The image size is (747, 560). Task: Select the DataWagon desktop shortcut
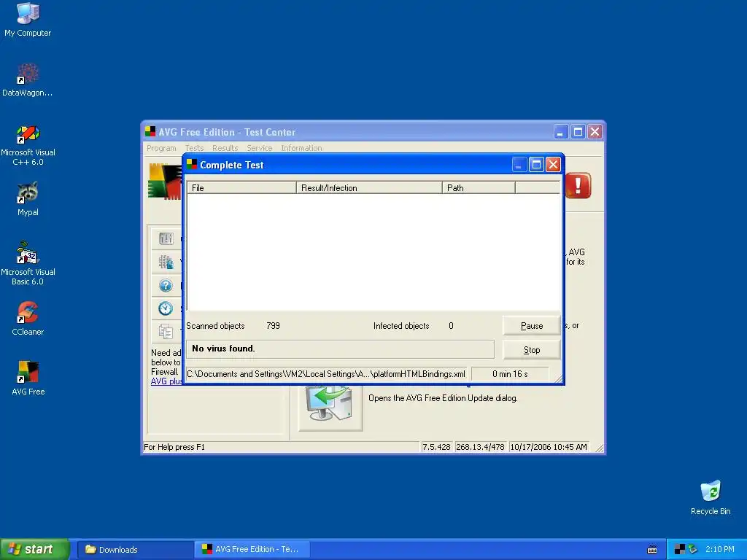28,80
